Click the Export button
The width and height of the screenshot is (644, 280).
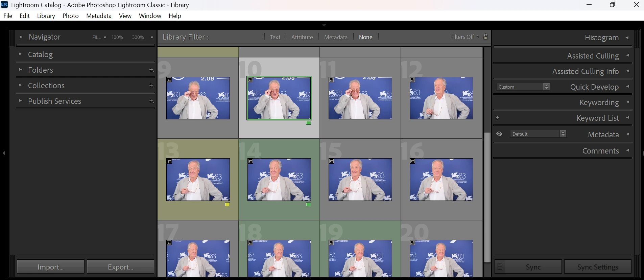pos(121,267)
